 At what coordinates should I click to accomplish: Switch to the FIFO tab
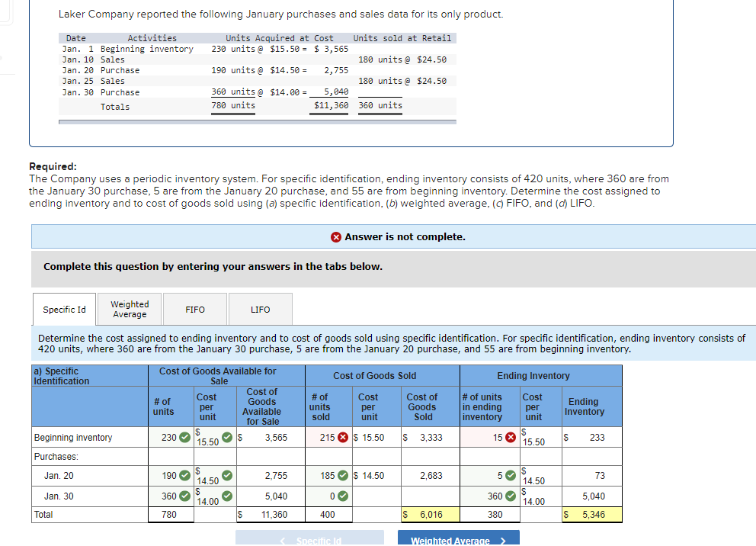[195, 309]
